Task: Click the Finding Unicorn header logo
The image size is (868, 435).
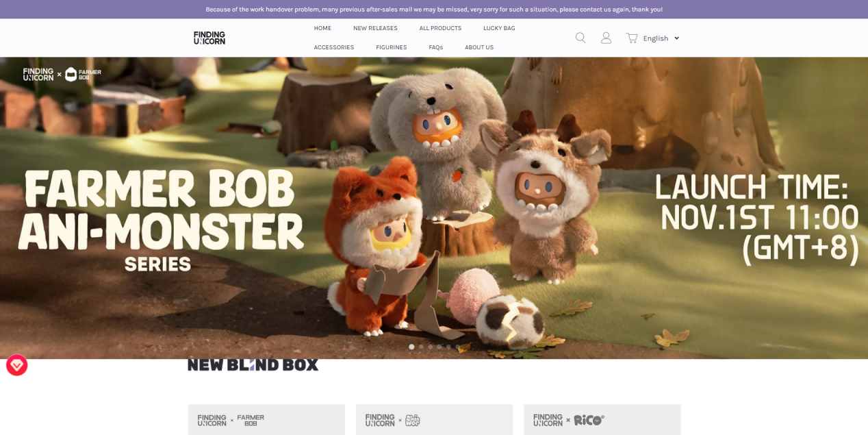Action: click(x=209, y=38)
